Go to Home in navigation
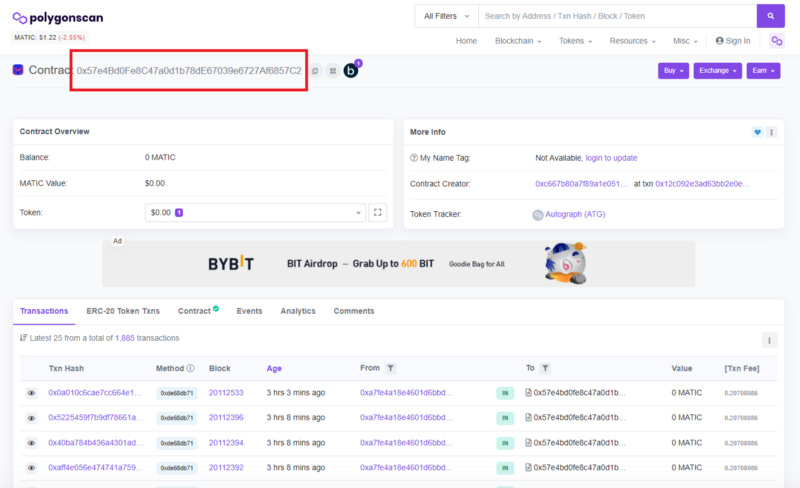 click(466, 41)
